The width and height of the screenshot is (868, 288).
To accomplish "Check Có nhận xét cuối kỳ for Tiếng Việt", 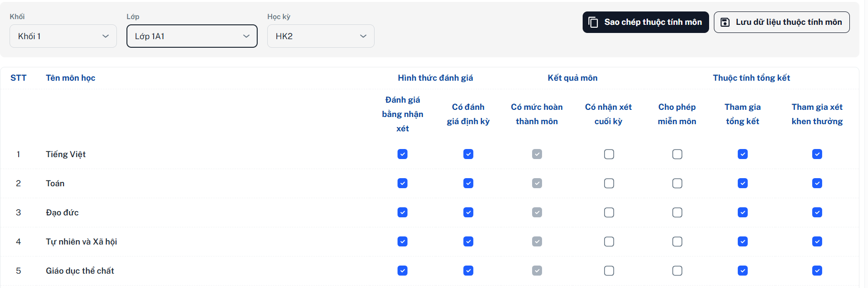I will [x=609, y=154].
